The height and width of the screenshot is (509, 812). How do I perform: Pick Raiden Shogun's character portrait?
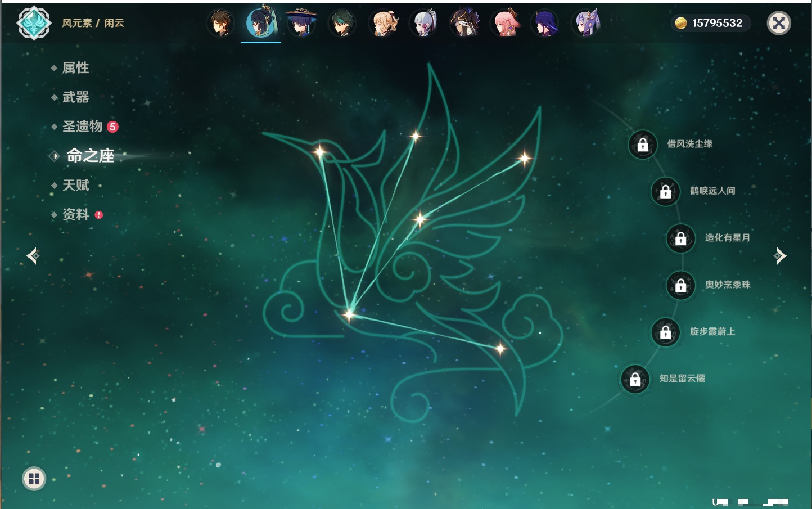click(x=545, y=24)
